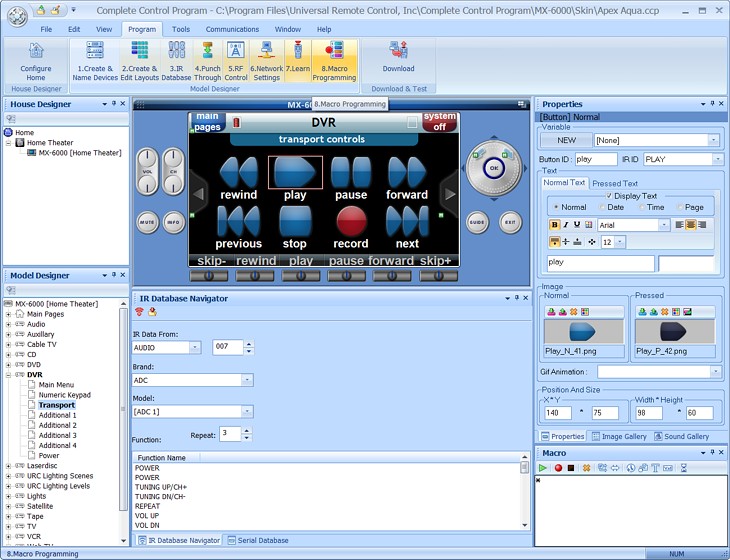Click the stop button on remote screen
730x560 pixels.
295,222
